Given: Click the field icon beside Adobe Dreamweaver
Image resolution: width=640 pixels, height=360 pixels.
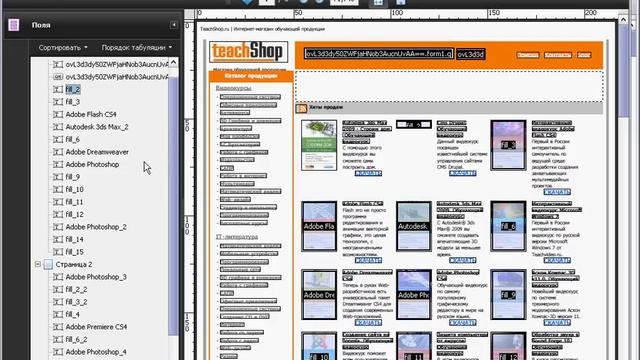Looking at the screenshot, I should 58,152.
